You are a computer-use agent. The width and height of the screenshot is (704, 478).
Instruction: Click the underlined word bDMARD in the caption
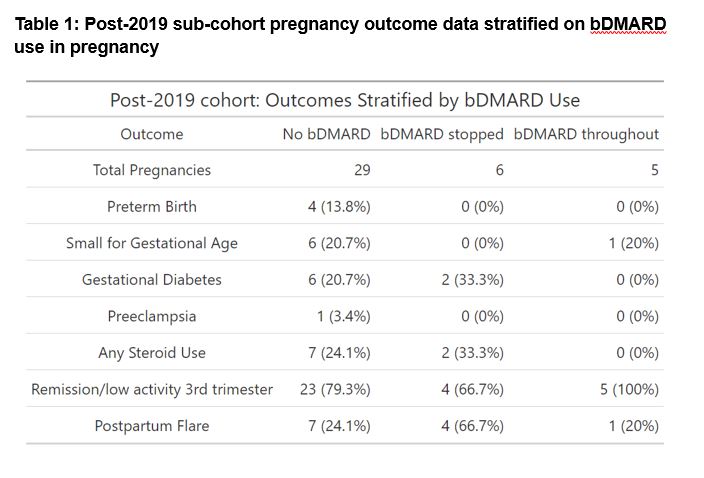pos(626,23)
